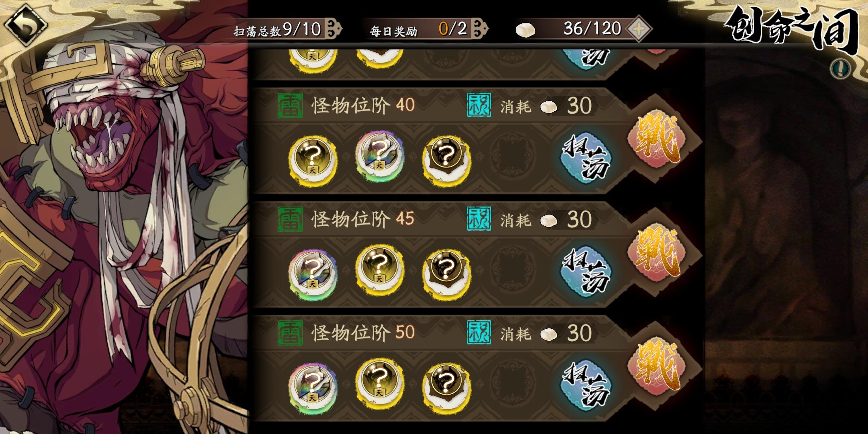Open the exclamation info icon
The image size is (868, 434).
coord(841,68)
